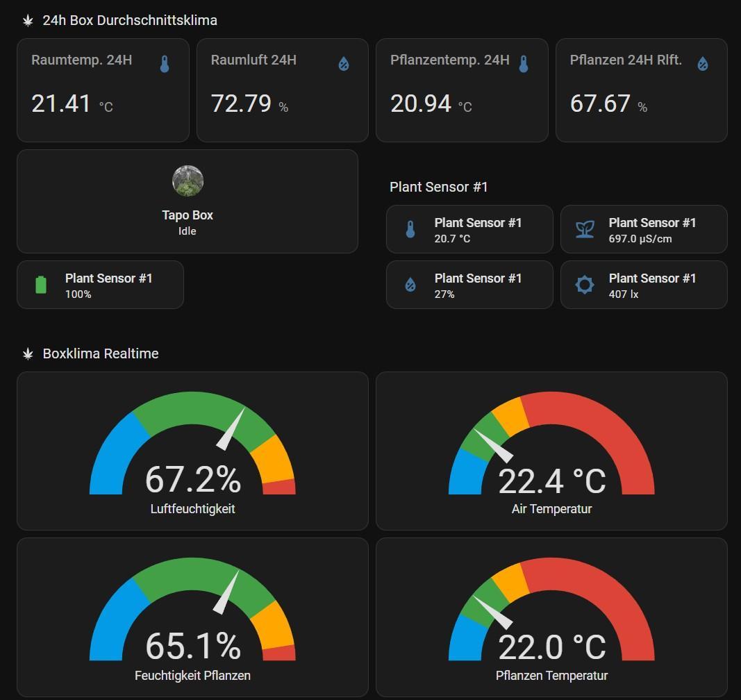Open the Plant Sensor #1 27% moisture tile

[x=469, y=285]
